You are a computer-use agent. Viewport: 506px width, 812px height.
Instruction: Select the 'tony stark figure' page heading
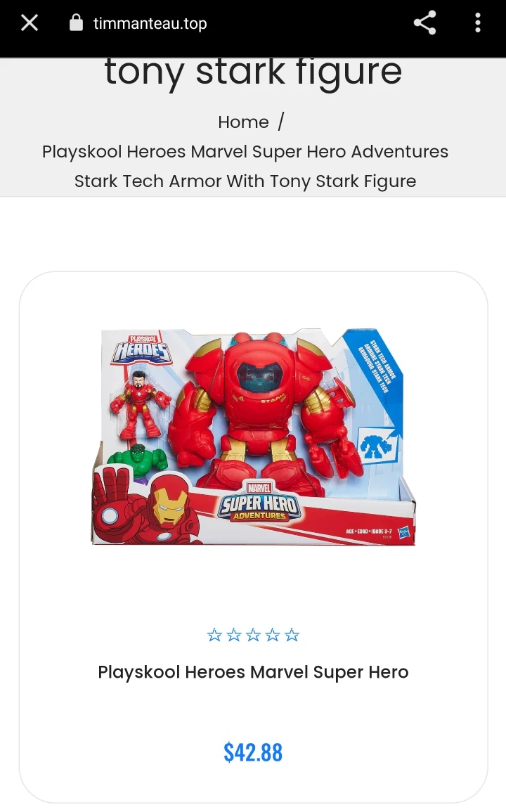[253, 72]
